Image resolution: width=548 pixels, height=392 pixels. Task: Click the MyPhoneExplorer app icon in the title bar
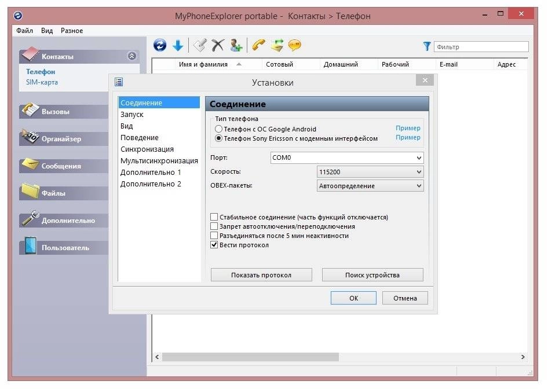pyautogui.click(x=18, y=16)
